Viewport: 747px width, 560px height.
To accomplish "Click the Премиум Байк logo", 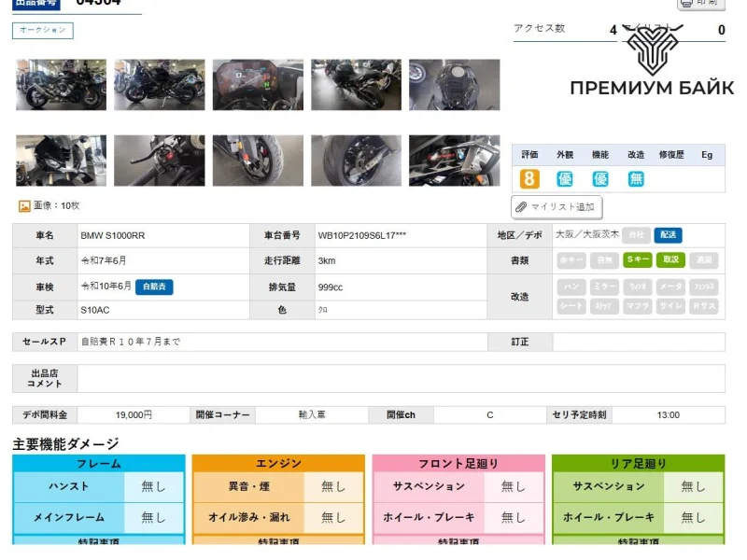I will click(x=652, y=63).
